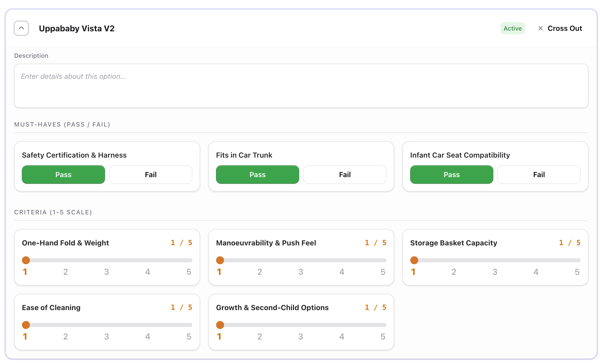Select Fail for Safety Certification & Harness
The image size is (603, 364).
(x=151, y=175)
